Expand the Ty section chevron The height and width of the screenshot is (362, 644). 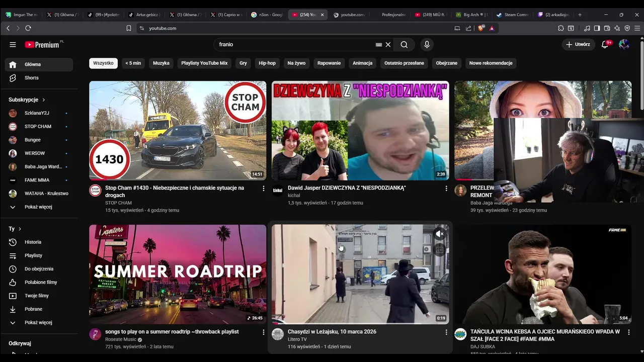tap(20, 229)
